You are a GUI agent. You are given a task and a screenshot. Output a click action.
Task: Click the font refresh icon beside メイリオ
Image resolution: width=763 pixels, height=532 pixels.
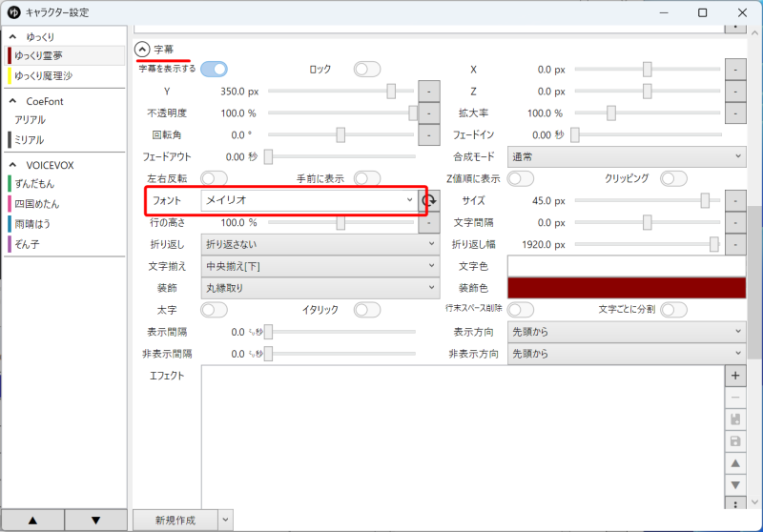coord(429,201)
